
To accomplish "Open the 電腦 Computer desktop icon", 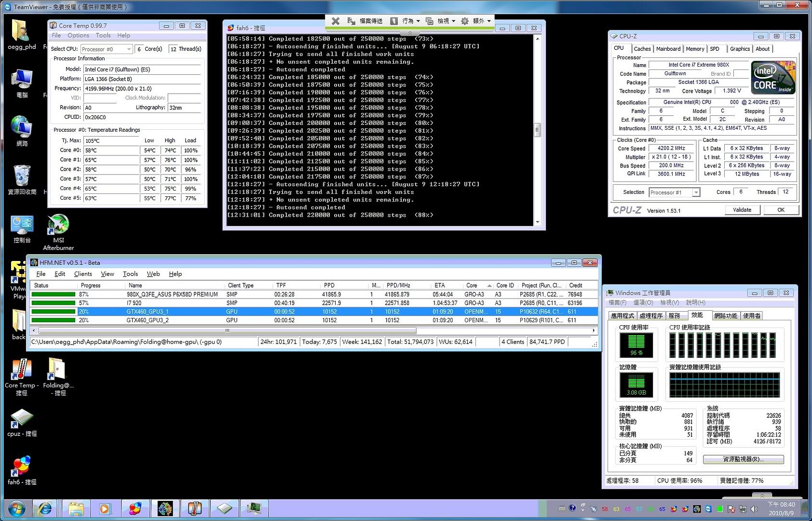I will (22, 83).
